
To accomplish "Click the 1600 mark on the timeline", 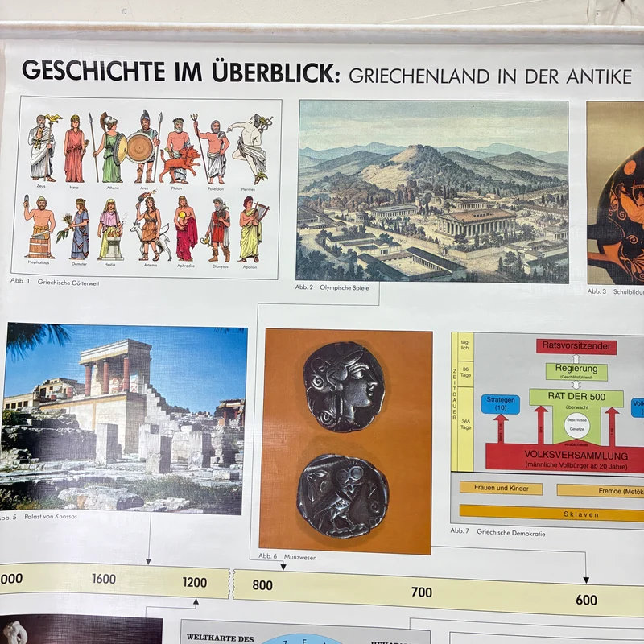I will point(104,579).
